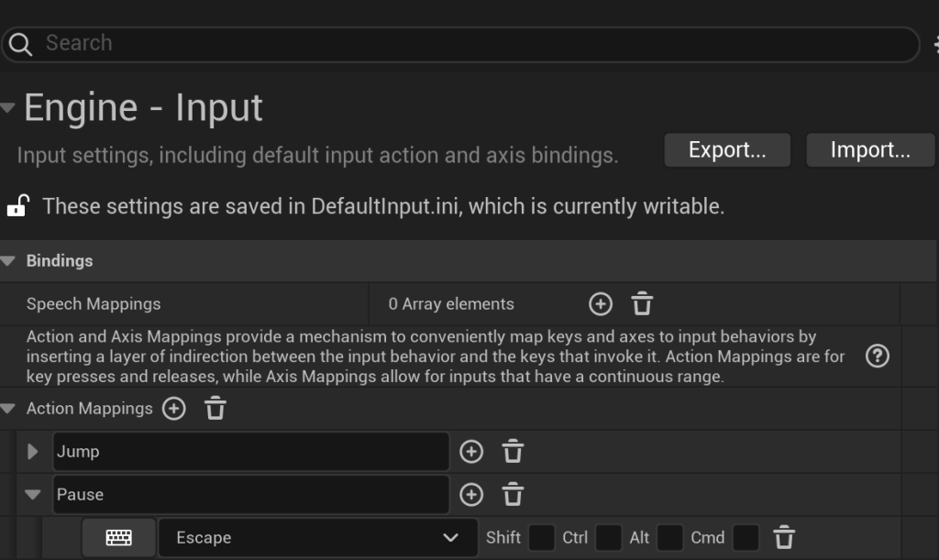The height and width of the screenshot is (560, 939).
Task: Click the keyboard key selector icon
Action: (x=118, y=538)
